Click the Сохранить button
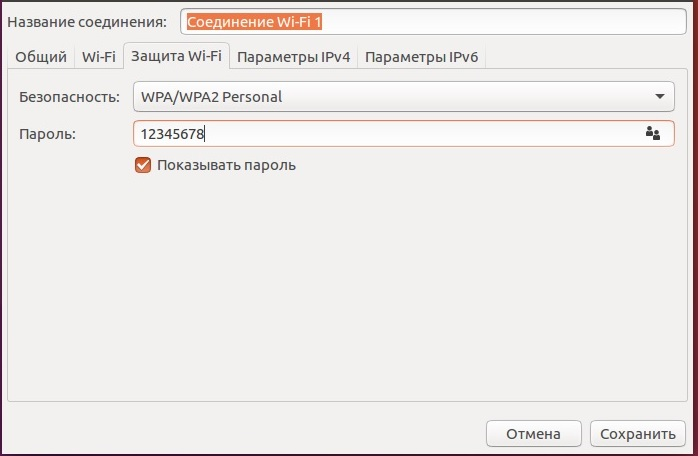The image size is (698, 456). click(x=638, y=434)
